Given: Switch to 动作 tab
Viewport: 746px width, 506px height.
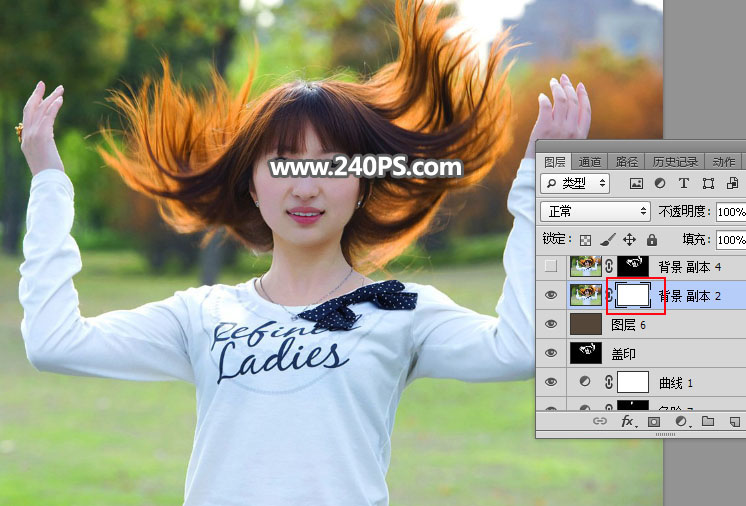Looking at the screenshot, I should [x=724, y=162].
